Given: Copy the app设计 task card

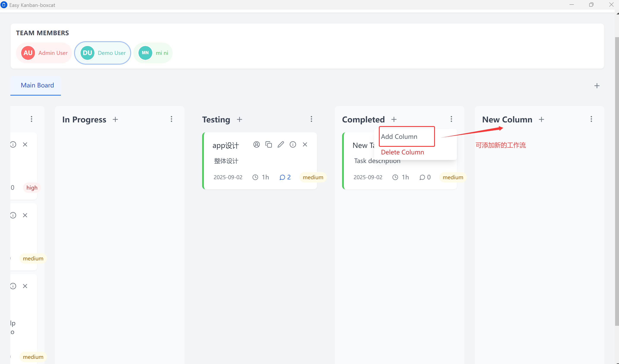Looking at the screenshot, I should pos(269,144).
